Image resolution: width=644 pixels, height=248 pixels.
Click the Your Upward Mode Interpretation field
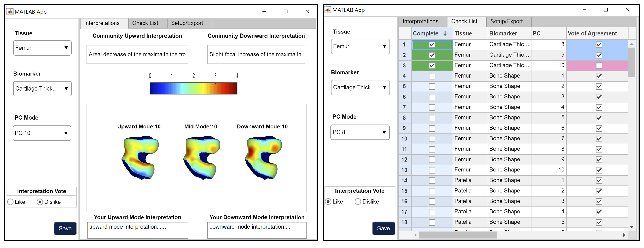click(x=137, y=230)
